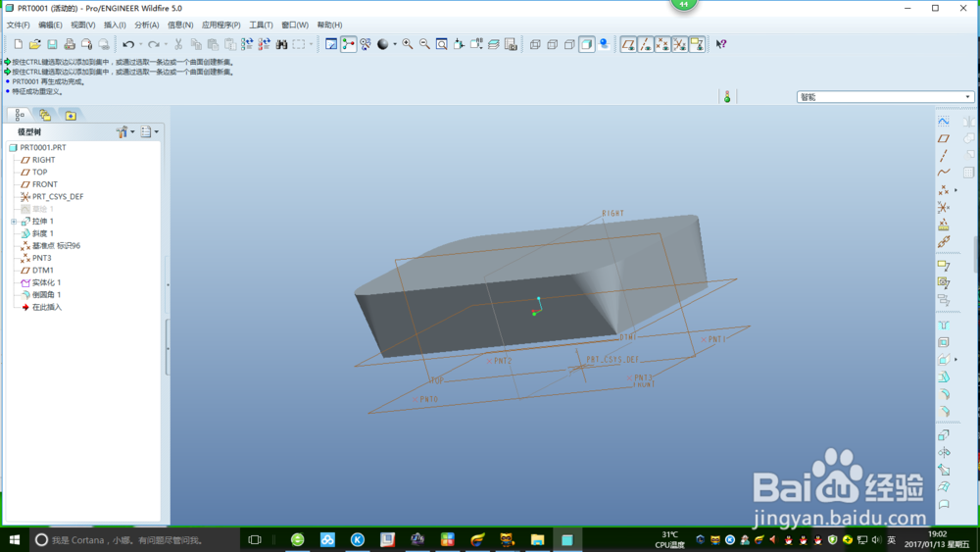Select the datum axis tool in right toolbar

click(x=944, y=156)
